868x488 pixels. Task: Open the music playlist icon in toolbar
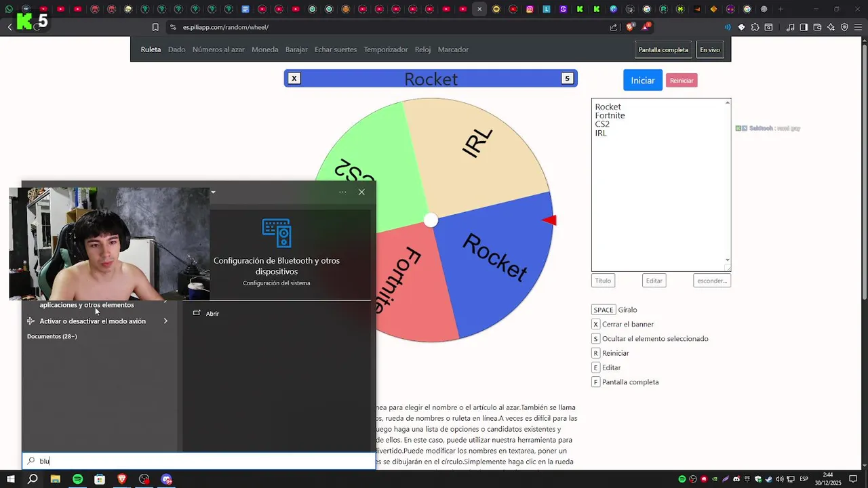[x=791, y=27]
